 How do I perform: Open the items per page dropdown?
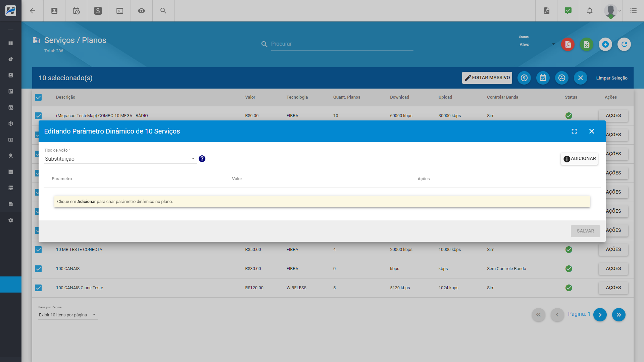click(68, 315)
